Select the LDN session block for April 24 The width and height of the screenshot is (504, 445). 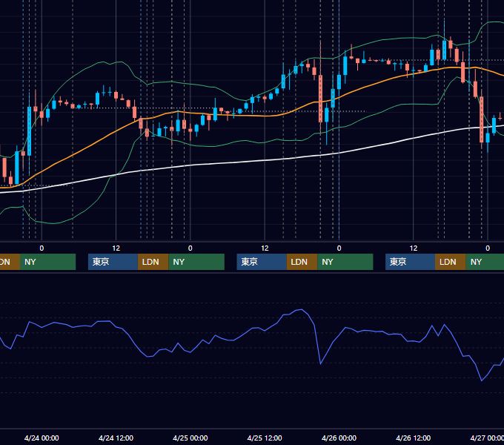point(153,262)
